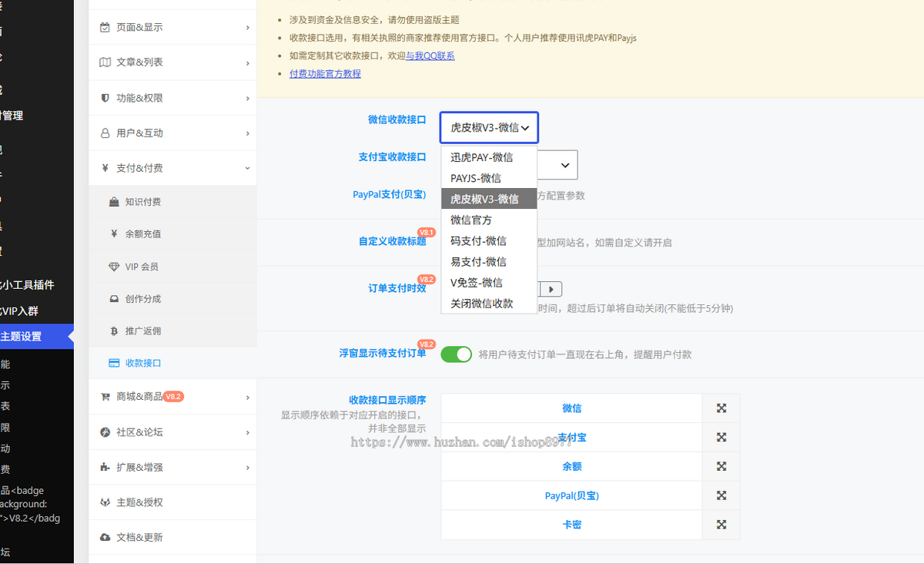Open the 微信收款接口 dropdown
Image resolution: width=924 pixels, height=564 pixels.
coord(489,128)
